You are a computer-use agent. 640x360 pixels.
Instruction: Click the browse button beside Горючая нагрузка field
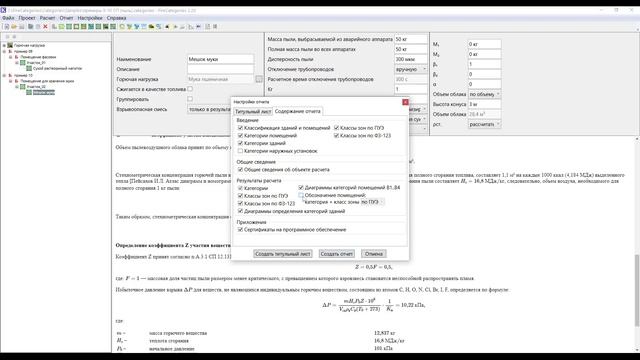point(259,79)
